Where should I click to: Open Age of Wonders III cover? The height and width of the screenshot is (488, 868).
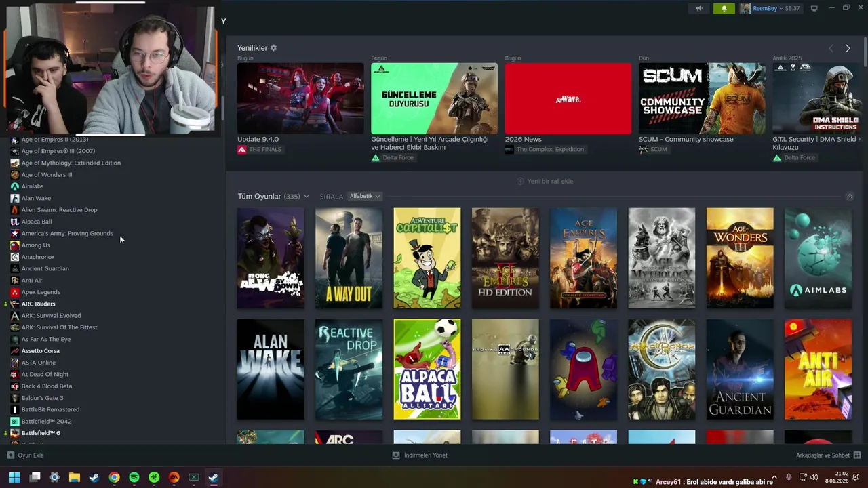(x=740, y=258)
